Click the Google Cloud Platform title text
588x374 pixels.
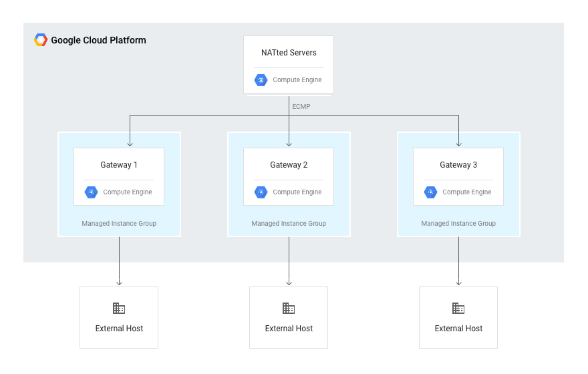pyautogui.click(x=98, y=40)
